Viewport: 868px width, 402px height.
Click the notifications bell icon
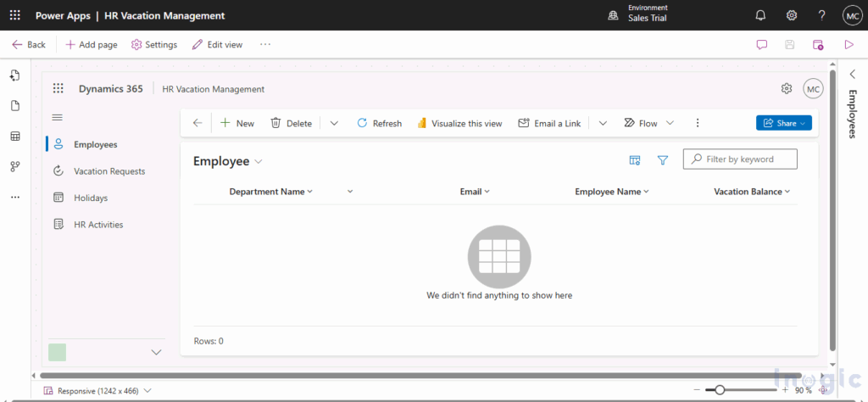760,15
